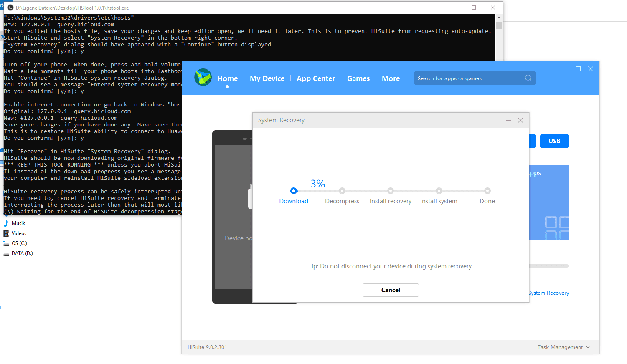
Task: Click the console scrollbar thumb
Action: click(499, 25)
